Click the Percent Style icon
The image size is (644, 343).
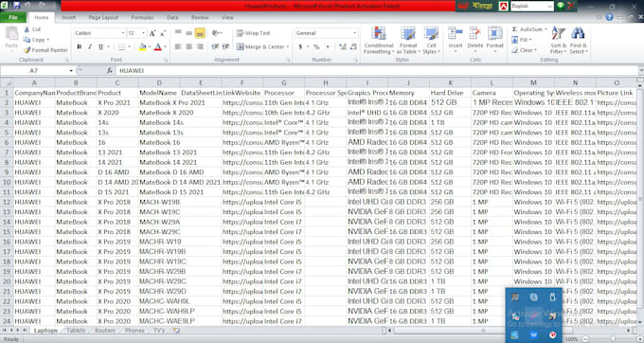pos(316,47)
